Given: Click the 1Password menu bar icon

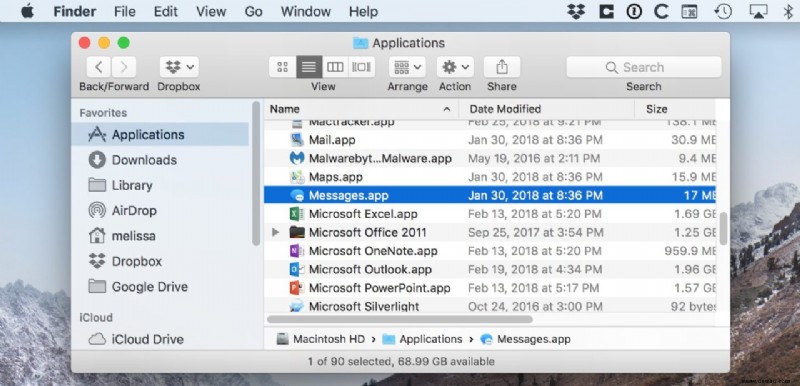Looking at the screenshot, I should (x=634, y=11).
